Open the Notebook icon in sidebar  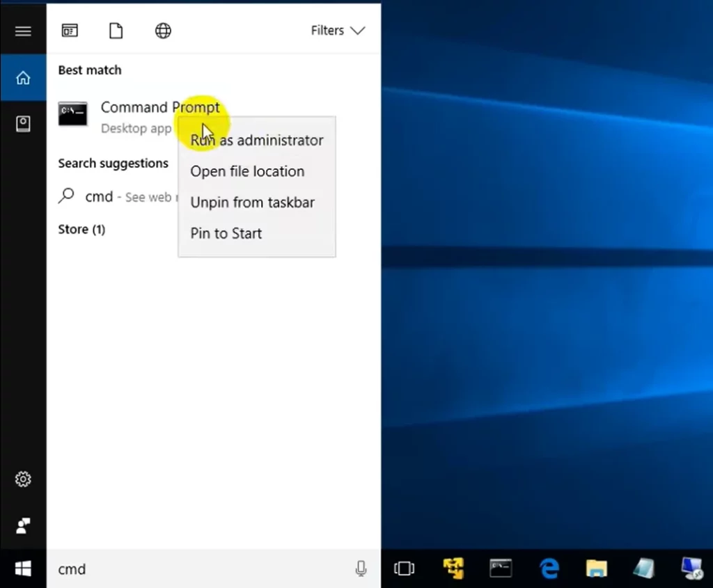23,124
